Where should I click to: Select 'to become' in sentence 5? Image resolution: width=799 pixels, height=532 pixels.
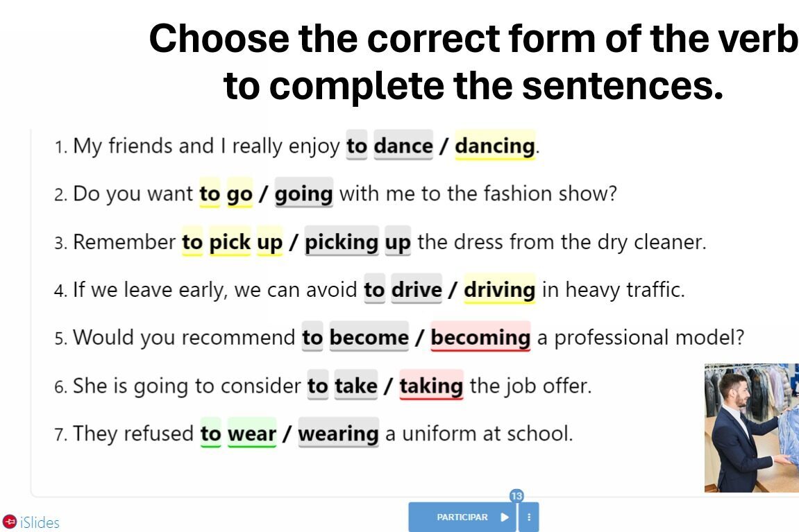pyautogui.click(x=355, y=337)
